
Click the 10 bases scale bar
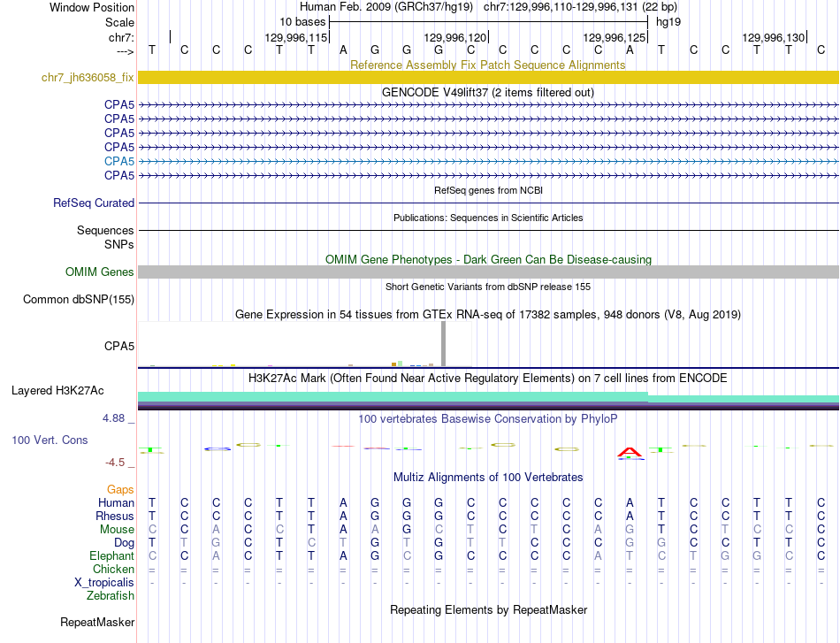click(489, 22)
